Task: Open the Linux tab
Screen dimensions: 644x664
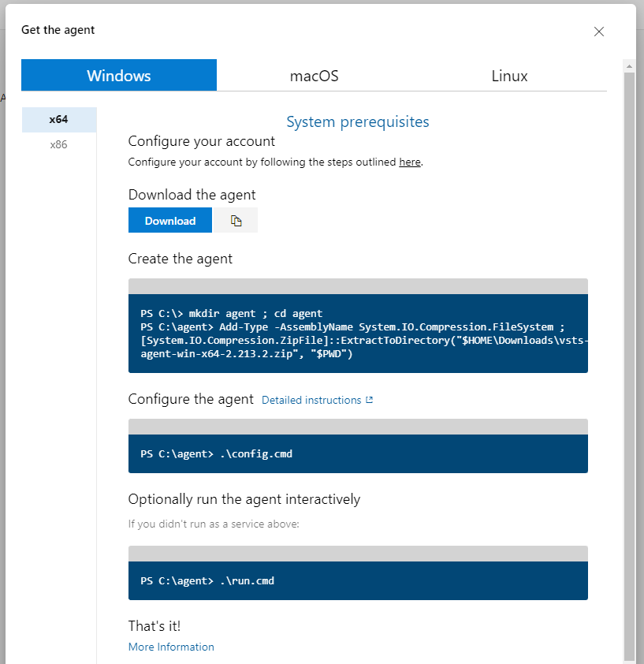Action: 509,76
